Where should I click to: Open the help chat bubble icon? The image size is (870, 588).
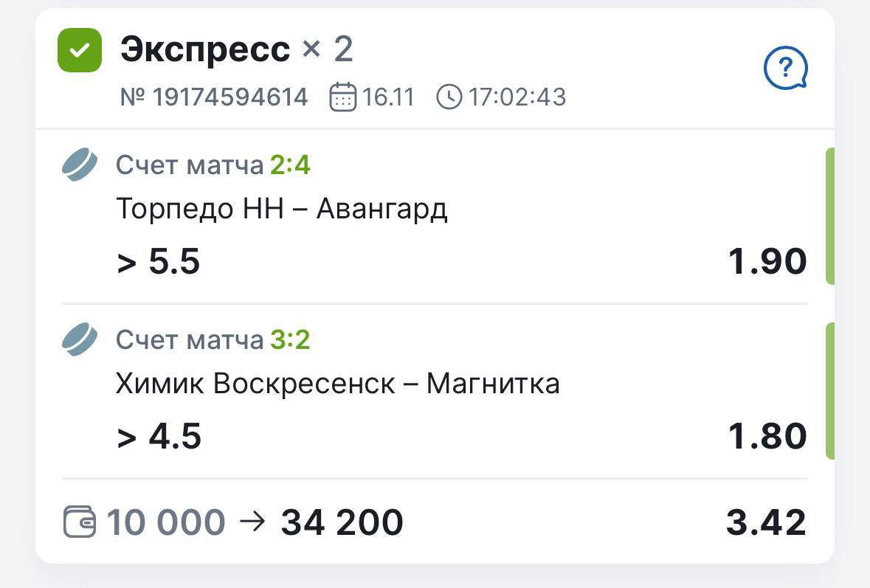(785, 69)
